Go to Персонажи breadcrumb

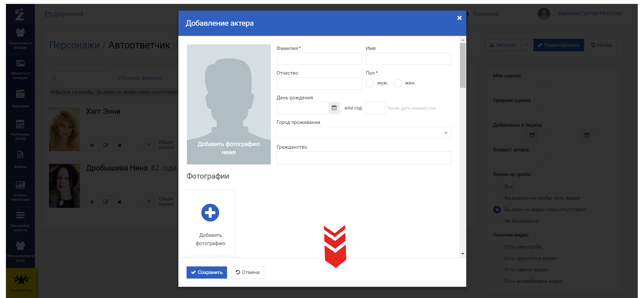[74, 45]
